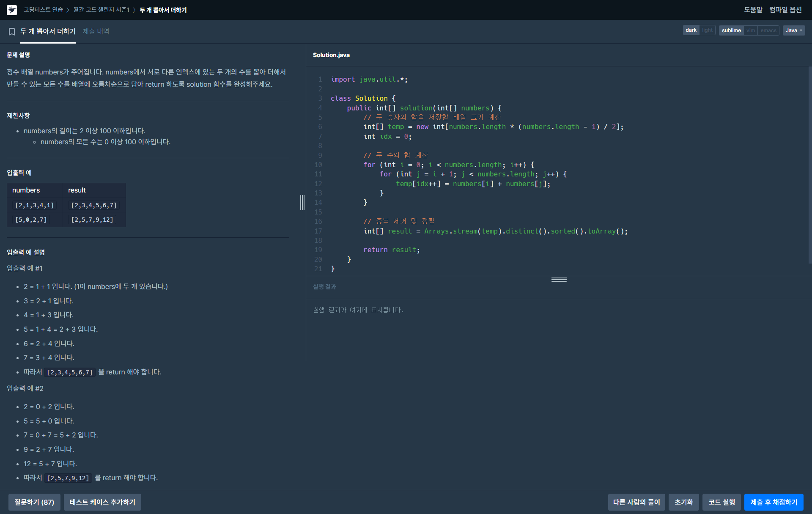Viewport: 812px width, 514px height.
Task: Run code with 코드 실행 button
Action: coord(721,502)
